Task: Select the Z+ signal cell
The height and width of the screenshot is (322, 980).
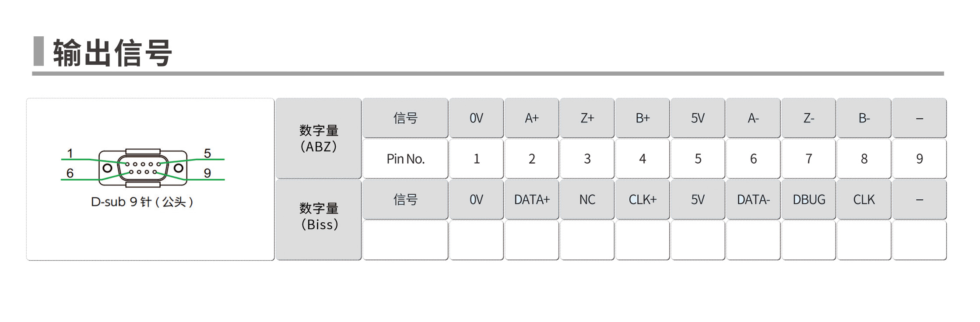Action: tap(587, 118)
